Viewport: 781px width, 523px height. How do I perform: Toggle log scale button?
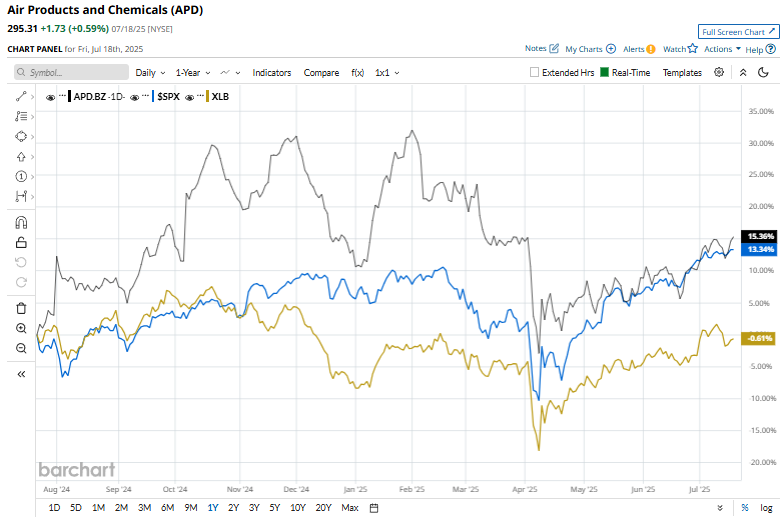(766, 508)
